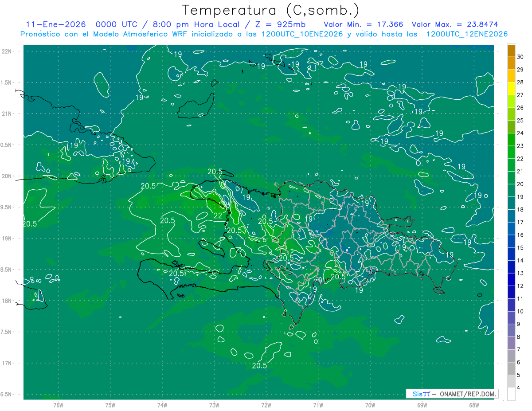Click the legend value "21"
Image resolution: width=532 pixels, height=411 pixels.
[x=520, y=171]
